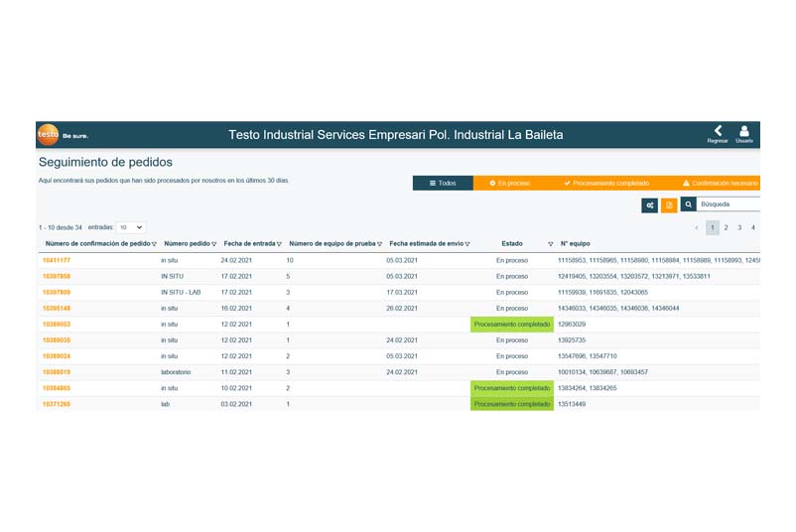The width and height of the screenshot is (796, 532).
Task: Click the Nº equipo column header
Action: [x=576, y=243]
